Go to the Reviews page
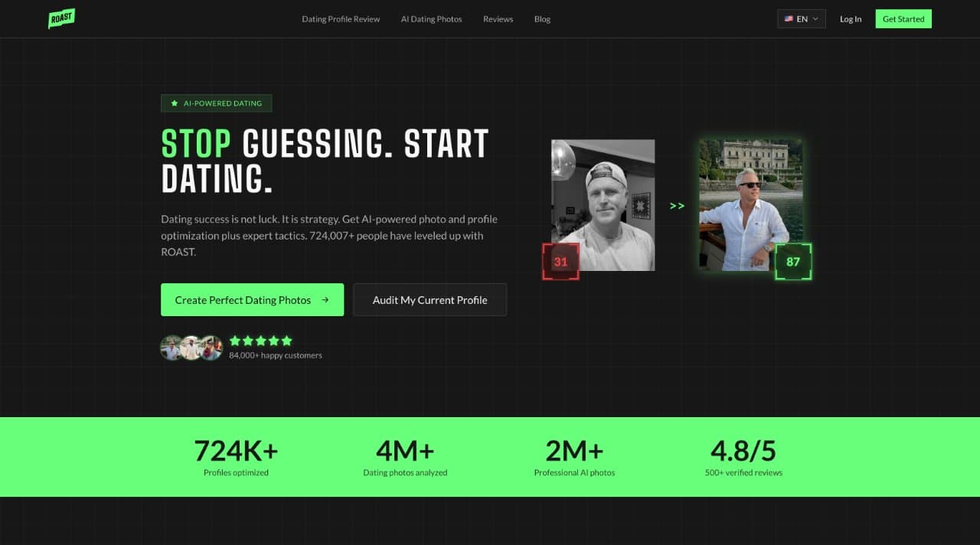The height and width of the screenshot is (545, 980). point(498,19)
